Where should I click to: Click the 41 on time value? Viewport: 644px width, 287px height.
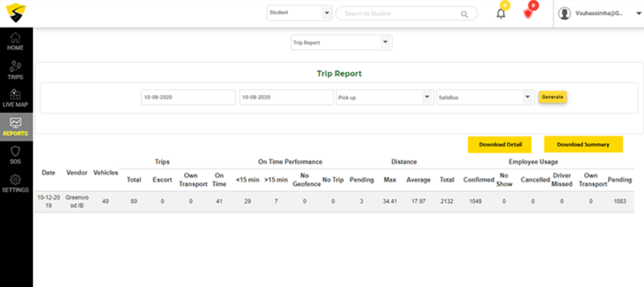click(219, 202)
